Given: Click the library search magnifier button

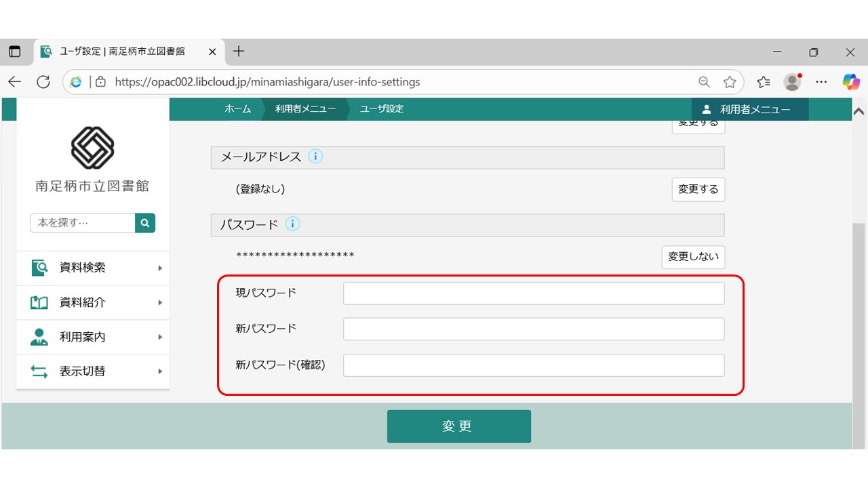Looking at the screenshot, I should tap(145, 223).
